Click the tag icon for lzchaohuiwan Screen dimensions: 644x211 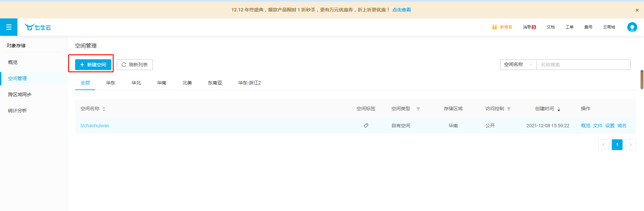point(366,126)
